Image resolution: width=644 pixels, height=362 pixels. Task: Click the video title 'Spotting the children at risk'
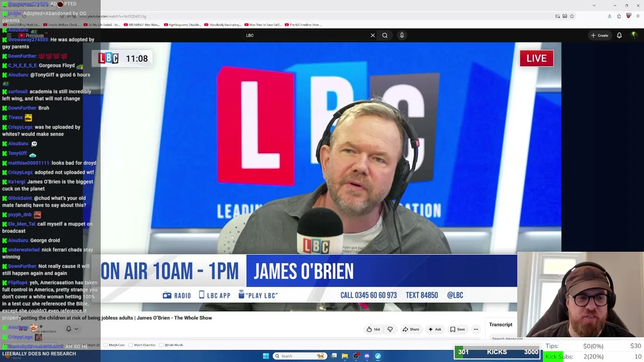tap(115, 318)
